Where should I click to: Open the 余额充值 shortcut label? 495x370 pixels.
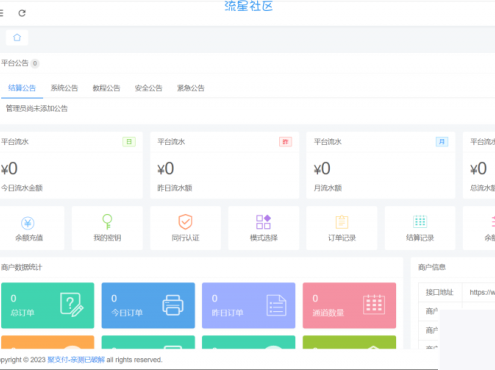[29, 238]
